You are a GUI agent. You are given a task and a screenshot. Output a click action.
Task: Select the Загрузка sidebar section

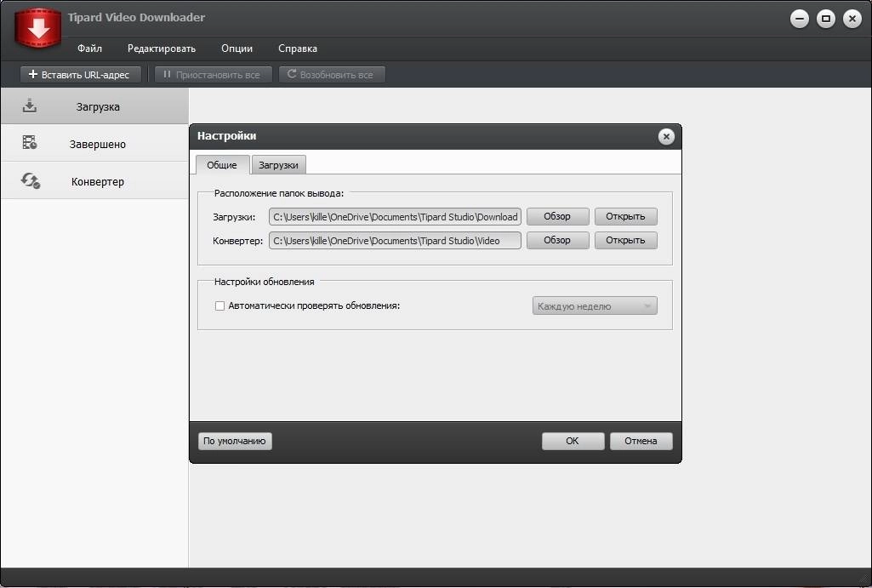94,106
